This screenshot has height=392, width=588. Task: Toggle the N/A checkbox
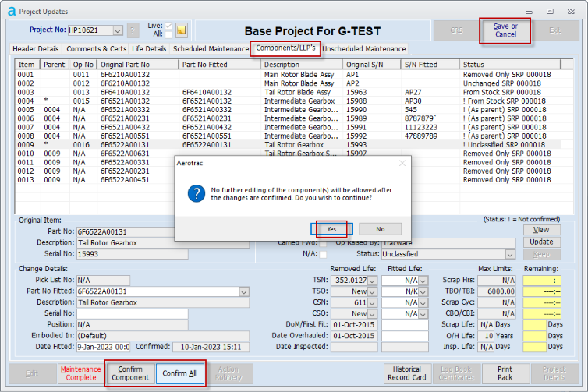coord(323,254)
